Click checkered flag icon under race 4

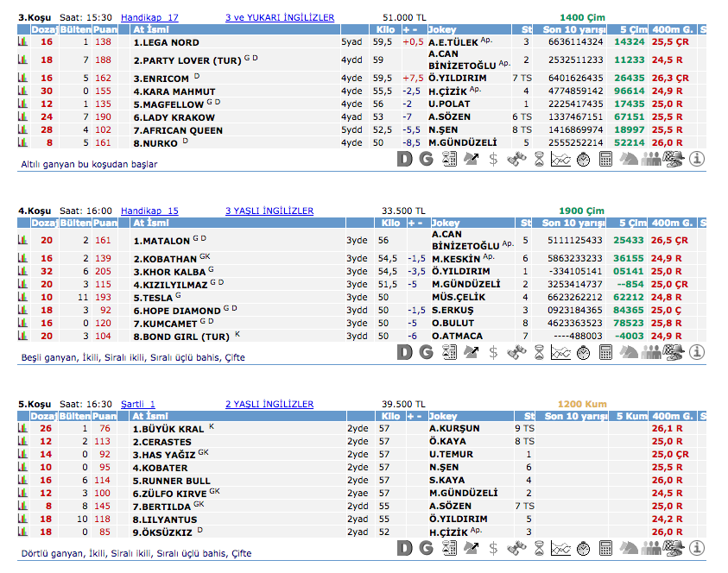674,352
